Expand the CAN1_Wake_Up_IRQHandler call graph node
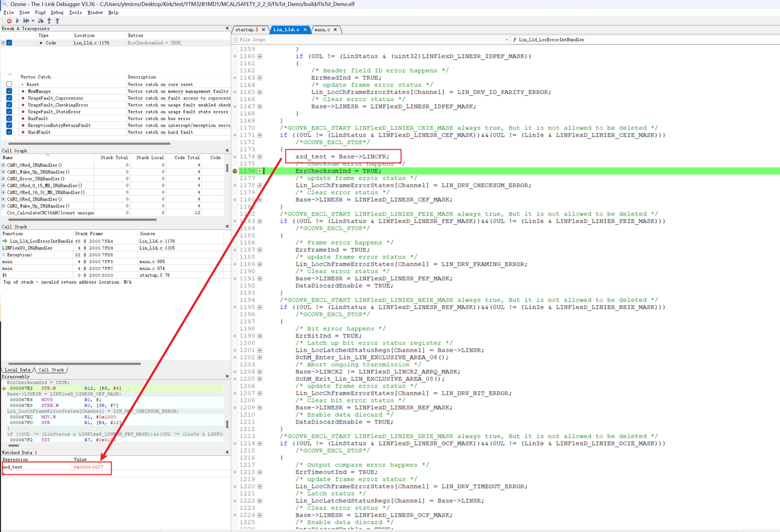780x532 pixels. click(4, 172)
